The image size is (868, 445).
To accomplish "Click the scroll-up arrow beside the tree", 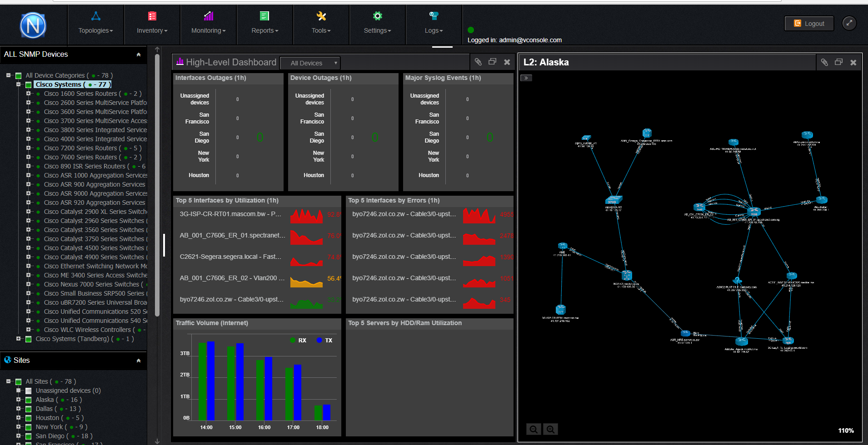I will 157,49.
